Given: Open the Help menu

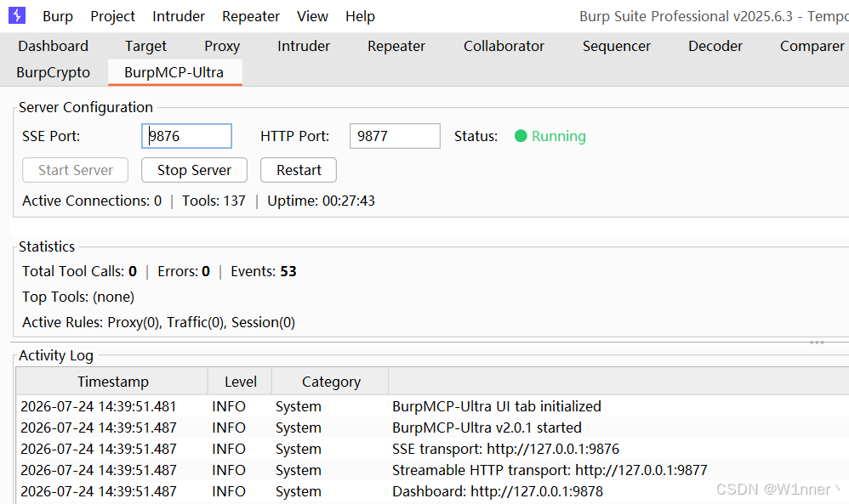Looking at the screenshot, I should pyautogui.click(x=360, y=16).
